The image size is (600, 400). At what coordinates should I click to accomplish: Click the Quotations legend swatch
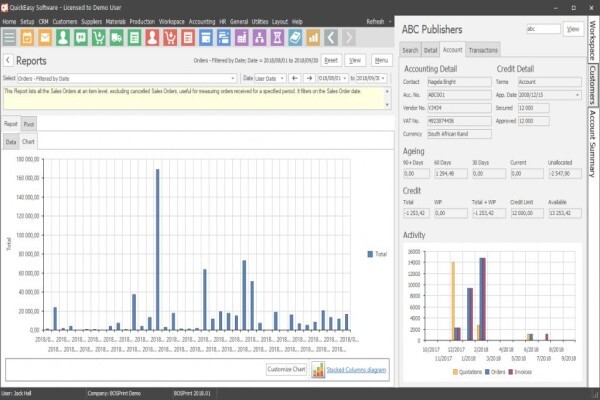(x=455, y=372)
